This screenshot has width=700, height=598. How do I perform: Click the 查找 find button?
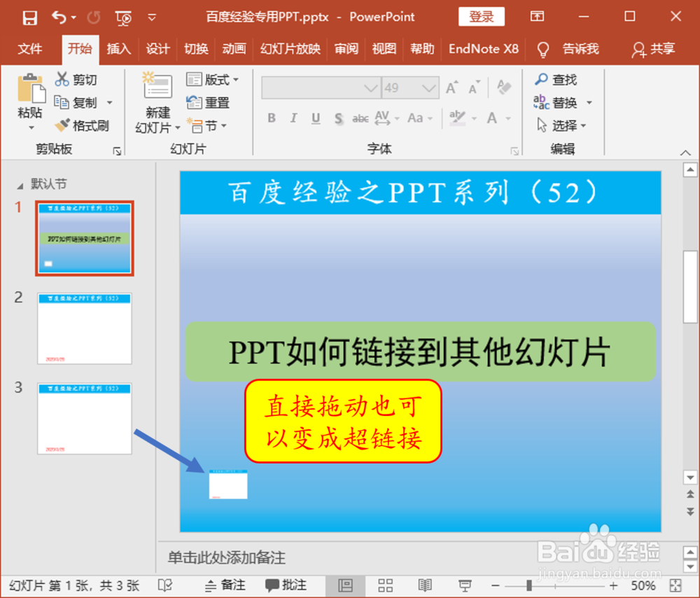(555, 80)
